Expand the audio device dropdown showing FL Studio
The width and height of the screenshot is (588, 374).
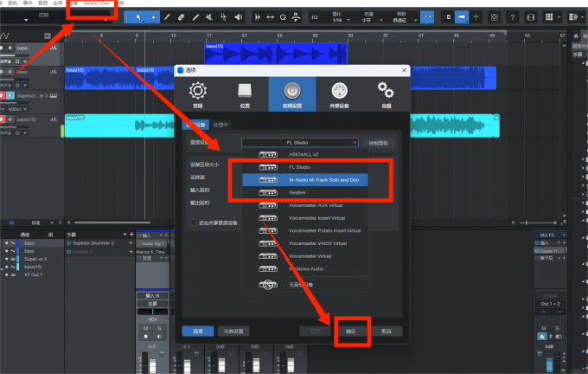299,142
